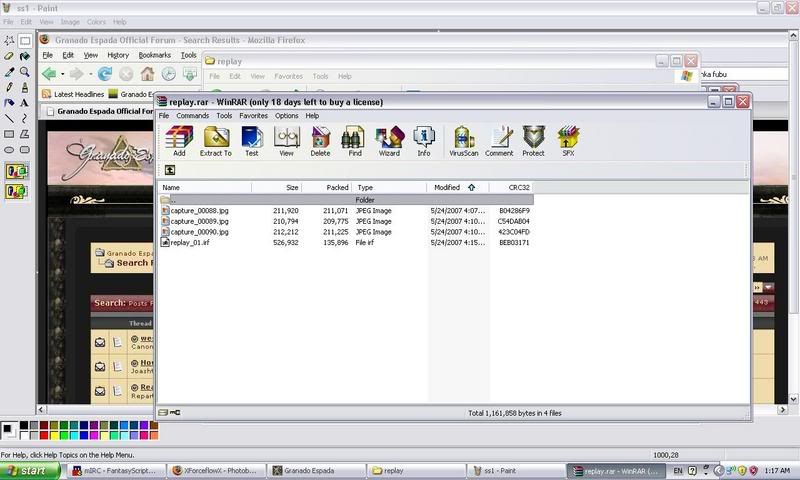Select the Brush tool in Paint

click(x=24, y=87)
